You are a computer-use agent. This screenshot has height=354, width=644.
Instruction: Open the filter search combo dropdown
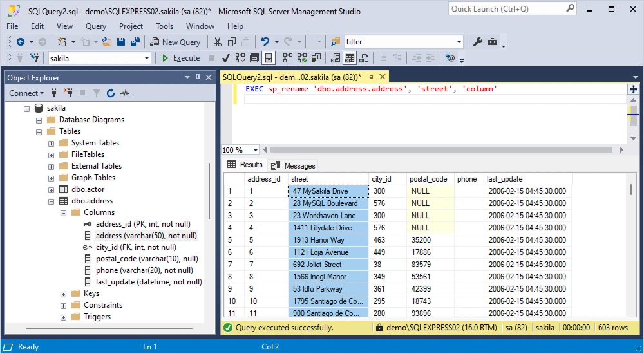[x=459, y=42]
